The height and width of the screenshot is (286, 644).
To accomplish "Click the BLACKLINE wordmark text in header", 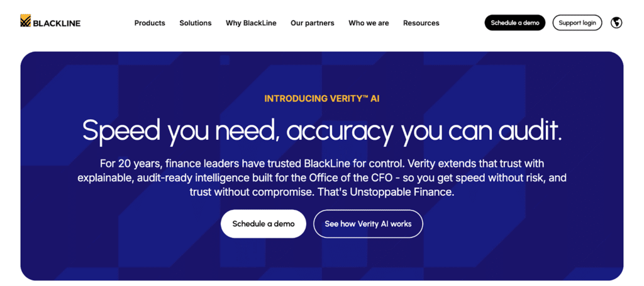I will (57, 23).
